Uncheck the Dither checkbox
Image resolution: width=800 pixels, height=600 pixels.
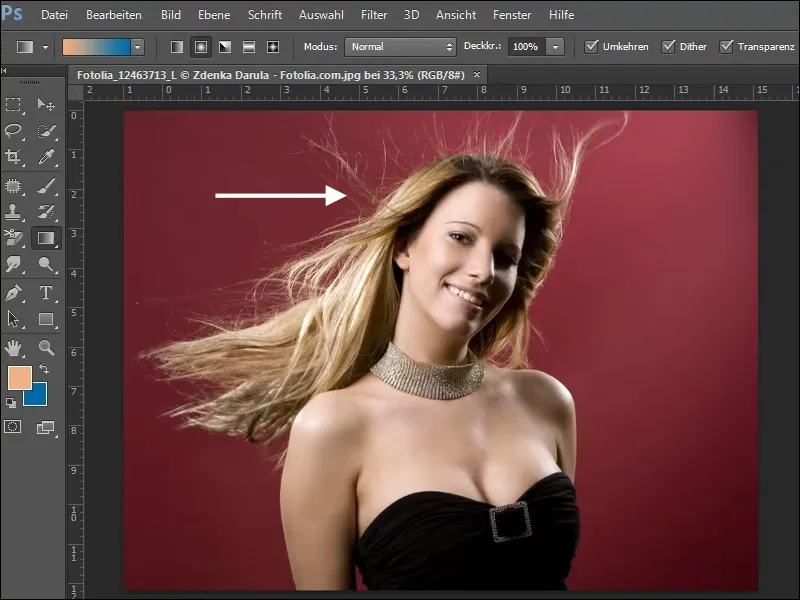[668, 46]
